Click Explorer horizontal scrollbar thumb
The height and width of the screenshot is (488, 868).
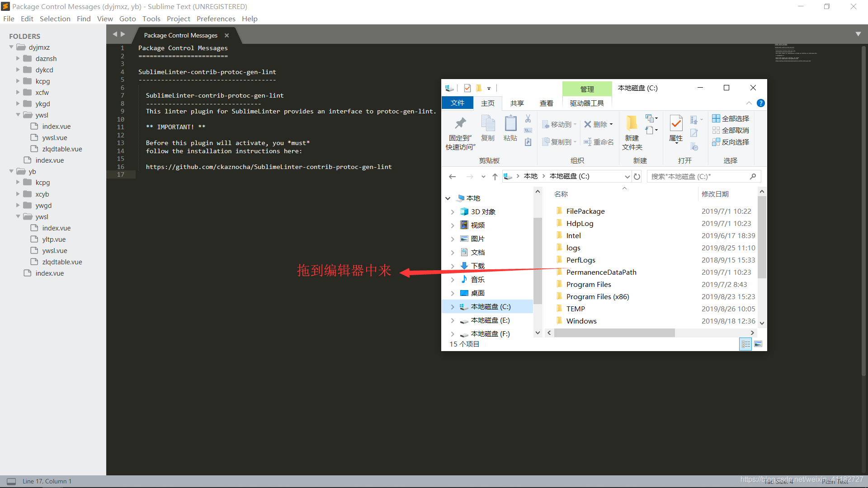tap(614, 333)
